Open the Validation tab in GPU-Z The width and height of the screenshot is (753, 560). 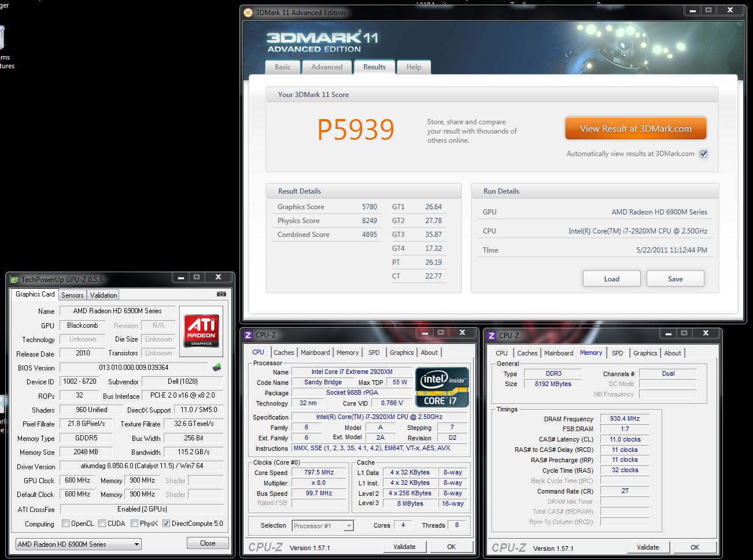click(x=104, y=295)
